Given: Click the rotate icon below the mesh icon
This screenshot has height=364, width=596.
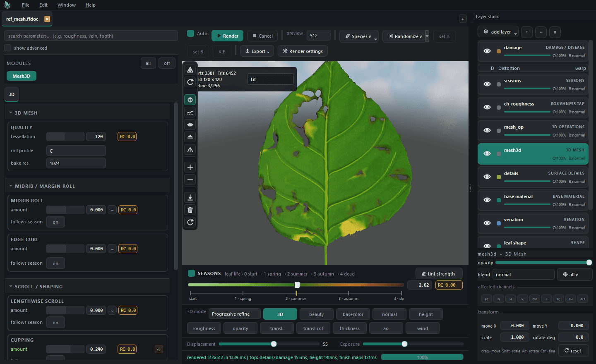Looking at the screenshot, I should click(190, 82).
